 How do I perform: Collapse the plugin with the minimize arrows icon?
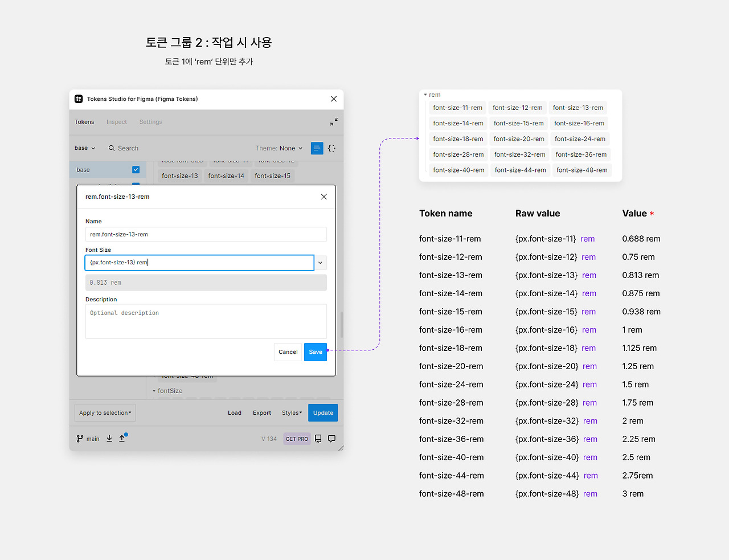pos(334,122)
